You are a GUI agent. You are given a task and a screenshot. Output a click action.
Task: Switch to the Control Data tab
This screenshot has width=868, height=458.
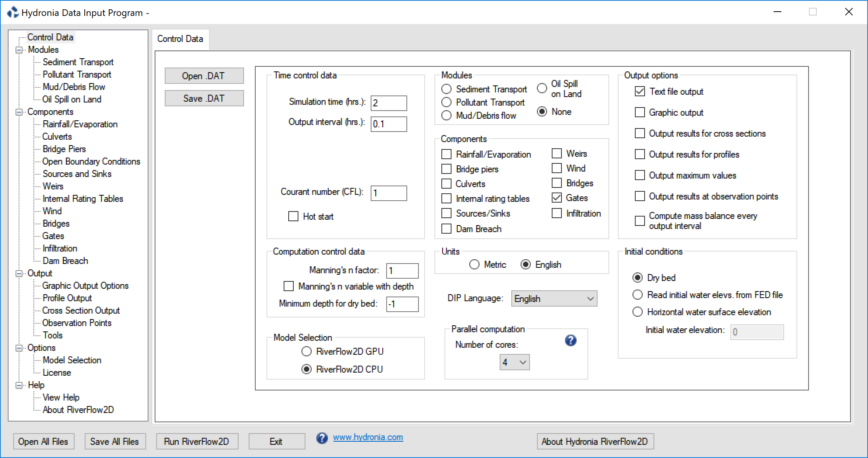coord(180,39)
